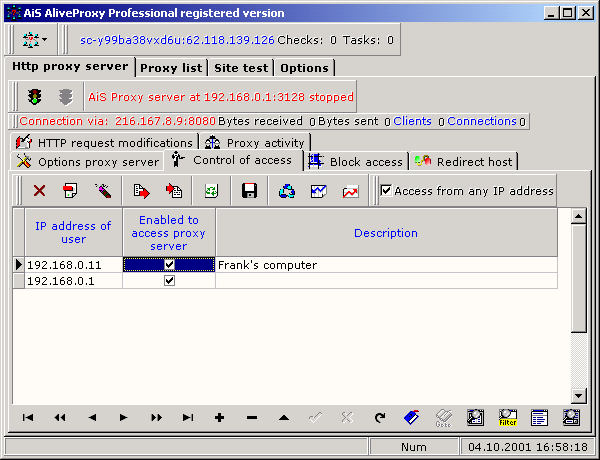Select the 192.168.0.11 cell
Screen dimensions: 600x460
point(73,264)
